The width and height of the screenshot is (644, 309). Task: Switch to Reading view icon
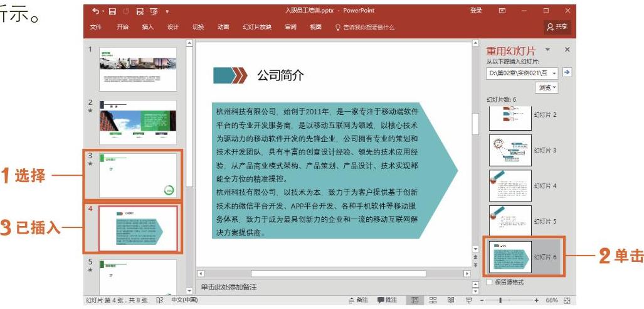[x=451, y=300]
